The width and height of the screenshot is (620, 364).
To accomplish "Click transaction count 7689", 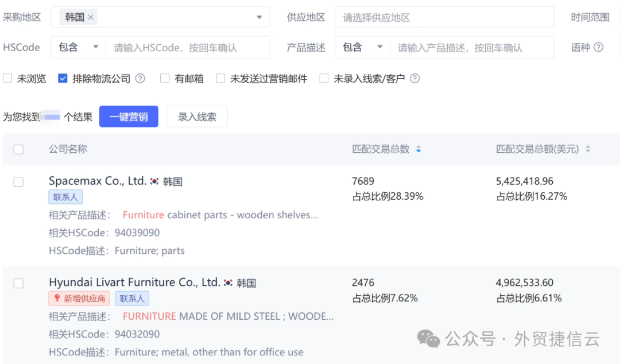I will (x=363, y=181).
